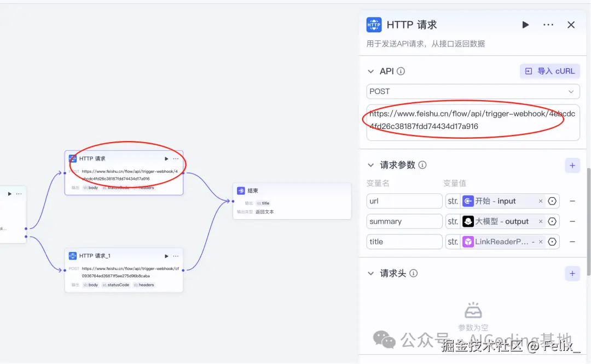Click the url variable name field

coord(404,201)
